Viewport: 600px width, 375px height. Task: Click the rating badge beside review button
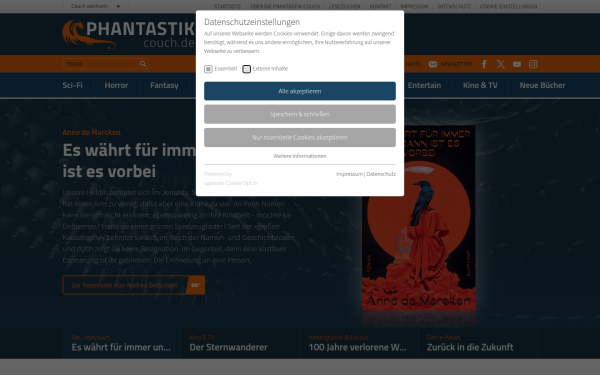pyautogui.click(x=196, y=285)
